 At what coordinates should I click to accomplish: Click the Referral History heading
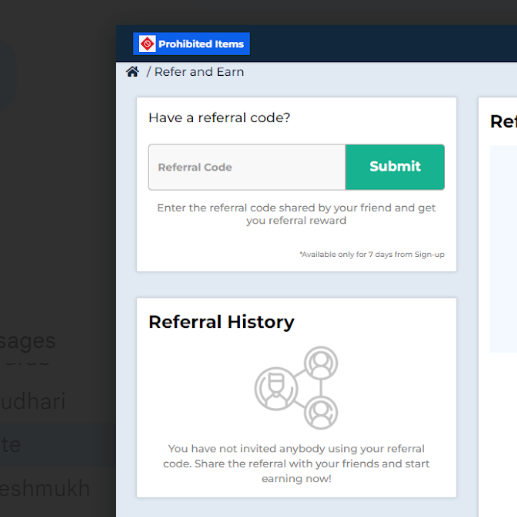[x=221, y=322]
